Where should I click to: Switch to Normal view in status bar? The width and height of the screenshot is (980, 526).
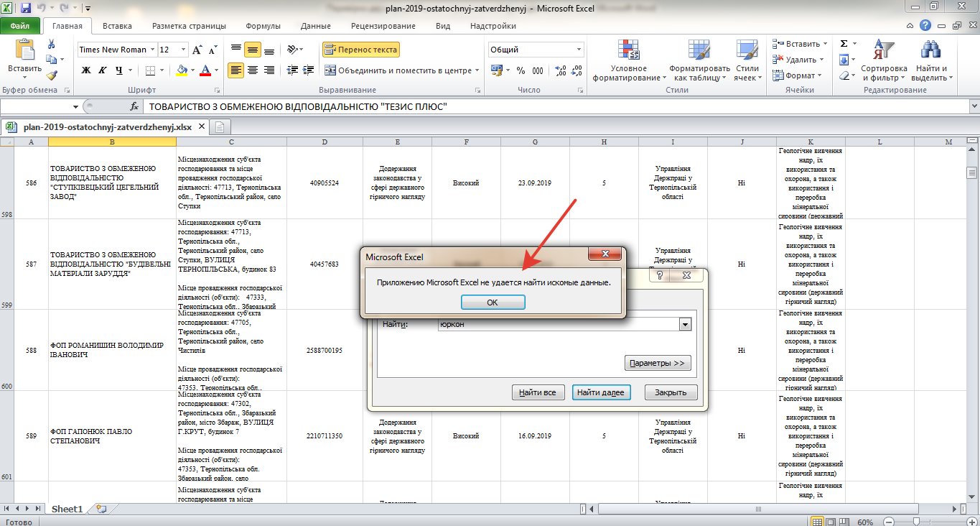[816, 521]
